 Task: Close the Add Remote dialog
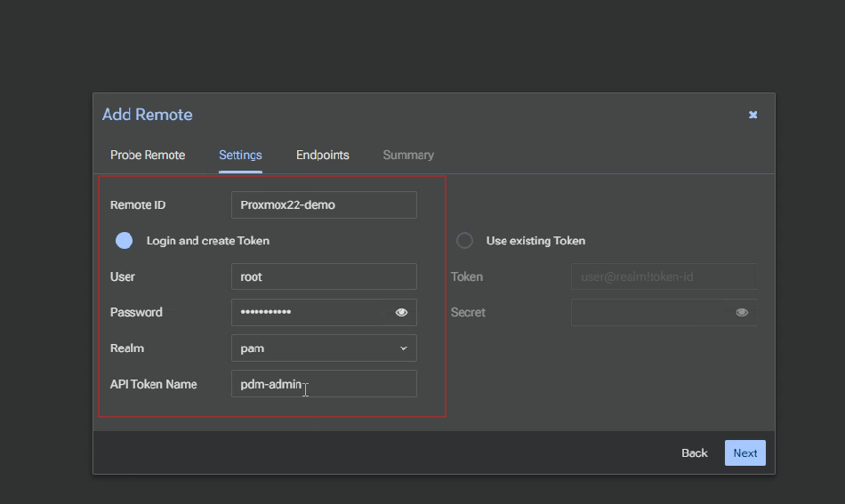click(x=752, y=115)
